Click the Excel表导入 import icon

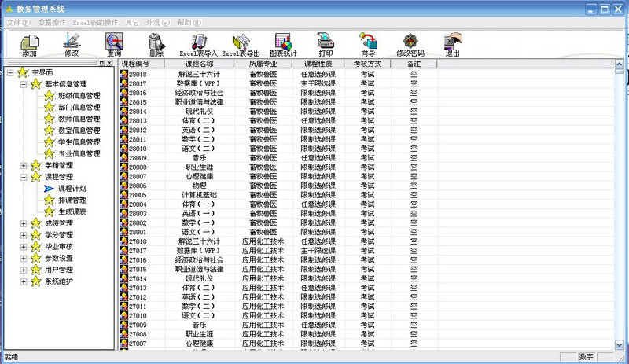(199, 45)
